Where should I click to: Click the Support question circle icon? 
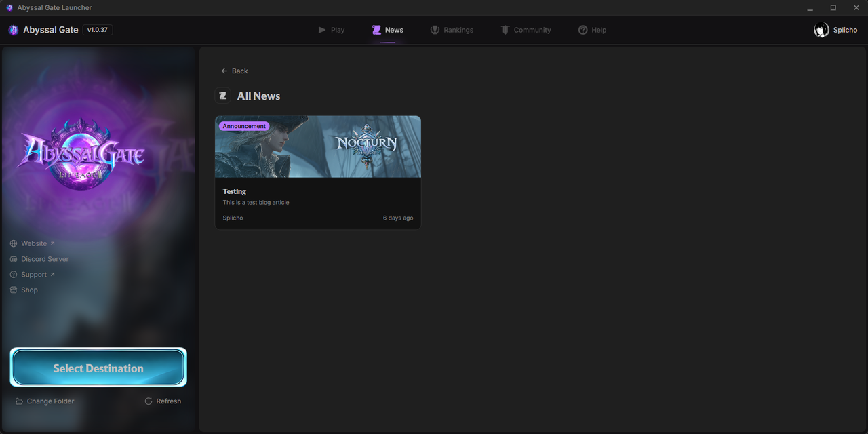click(14, 275)
